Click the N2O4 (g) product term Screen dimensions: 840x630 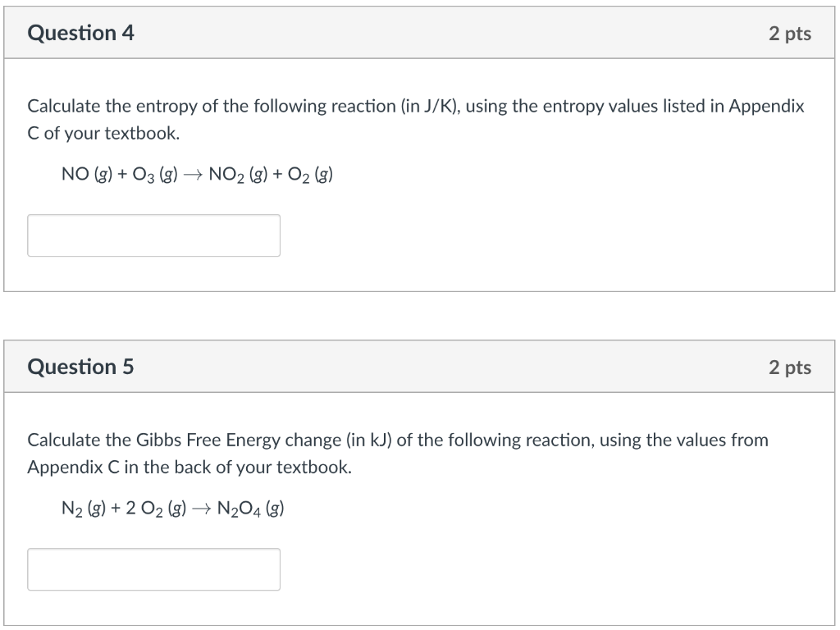(250, 509)
